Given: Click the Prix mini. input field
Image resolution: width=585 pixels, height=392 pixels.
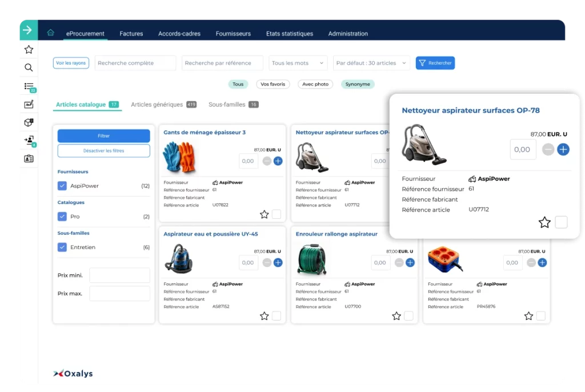Looking at the screenshot, I should (119, 275).
